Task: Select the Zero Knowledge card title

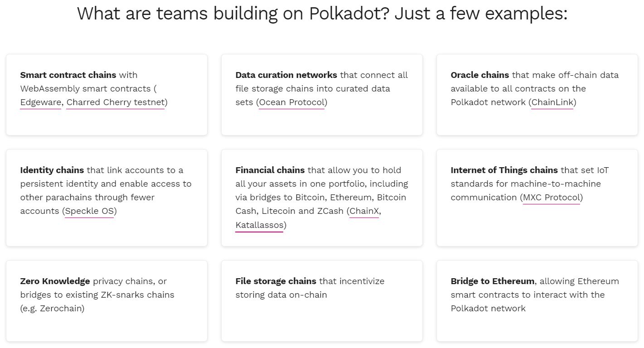Action: coord(55,281)
